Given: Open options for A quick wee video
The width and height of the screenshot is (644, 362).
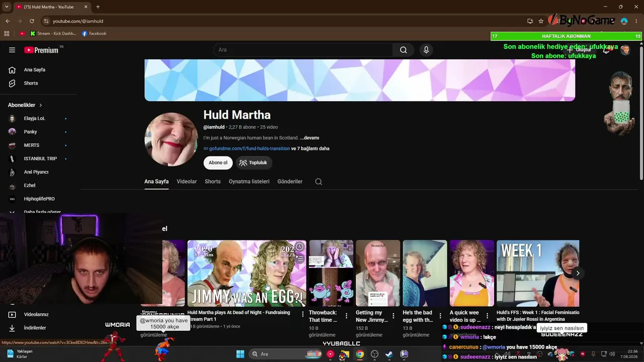Looking at the screenshot, I should 487,316.
